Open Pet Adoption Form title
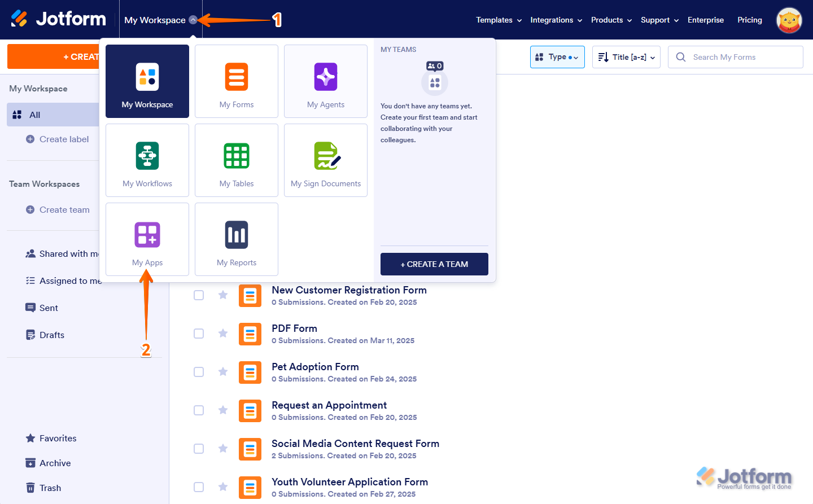 [x=315, y=367]
